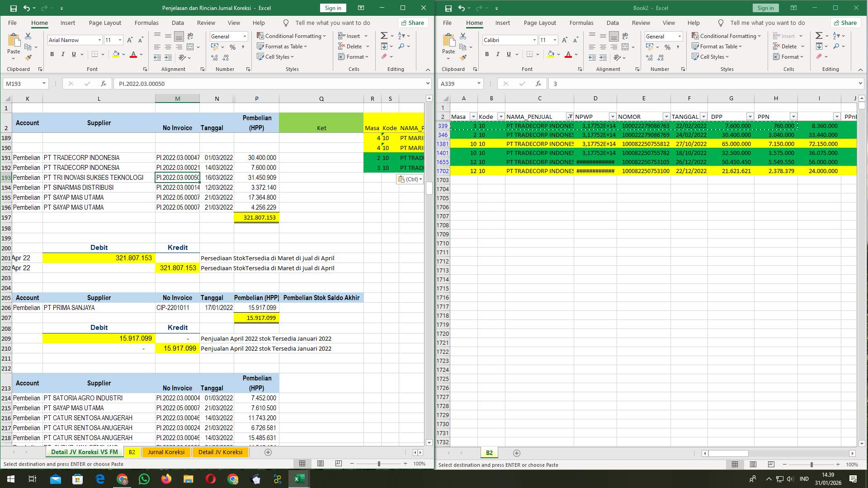Toggle Italic formatting in right workbook
Screen dimensions: 868x488
pyautogui.click(x=498, y=54)
